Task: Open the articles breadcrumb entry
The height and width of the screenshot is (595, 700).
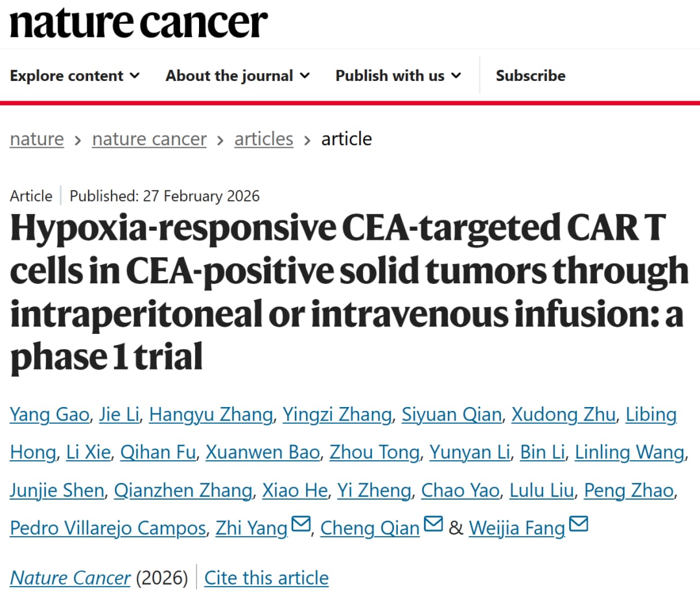Action: tap(263, 139)
